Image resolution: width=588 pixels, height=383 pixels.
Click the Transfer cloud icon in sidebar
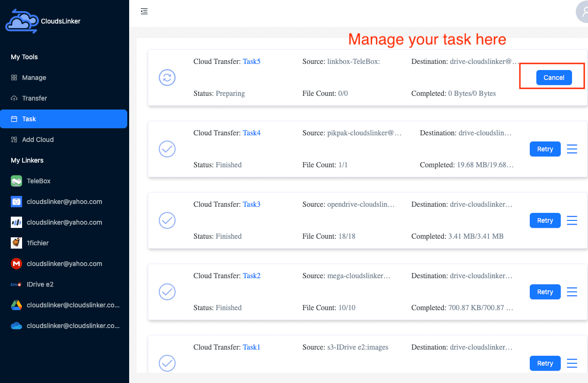pos(14,98)
